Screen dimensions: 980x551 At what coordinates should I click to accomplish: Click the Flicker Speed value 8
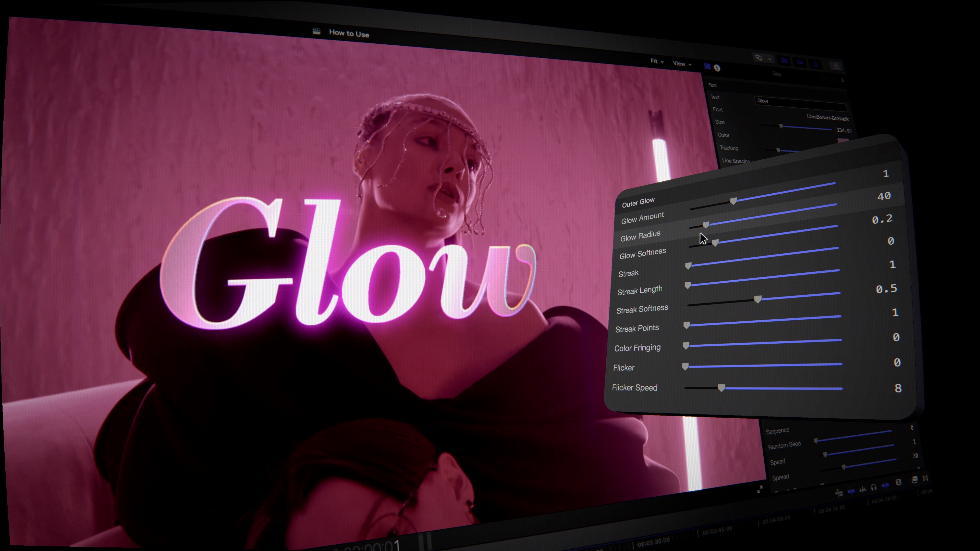coord(898,388)
